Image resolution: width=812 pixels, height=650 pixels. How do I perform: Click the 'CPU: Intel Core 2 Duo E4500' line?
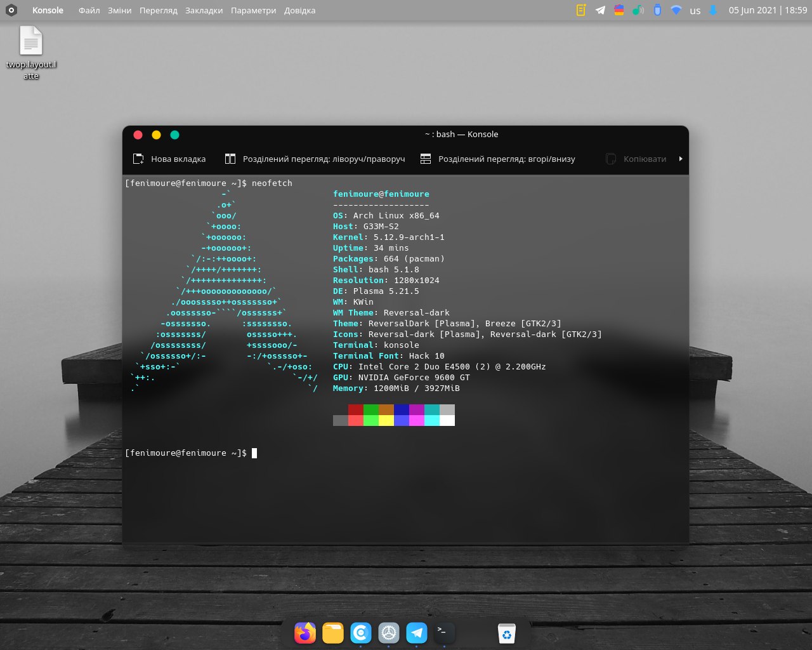point(440,366)
